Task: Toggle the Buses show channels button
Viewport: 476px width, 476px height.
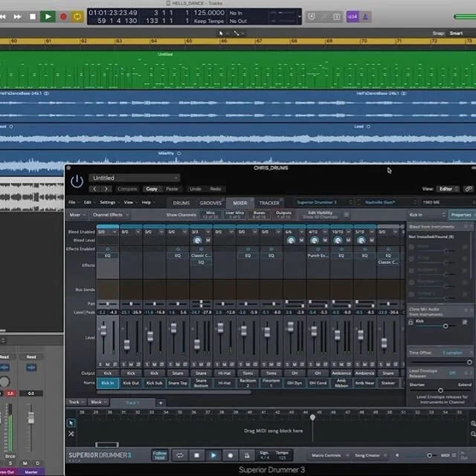Action: pyautogui.click(x=260, y=215)
